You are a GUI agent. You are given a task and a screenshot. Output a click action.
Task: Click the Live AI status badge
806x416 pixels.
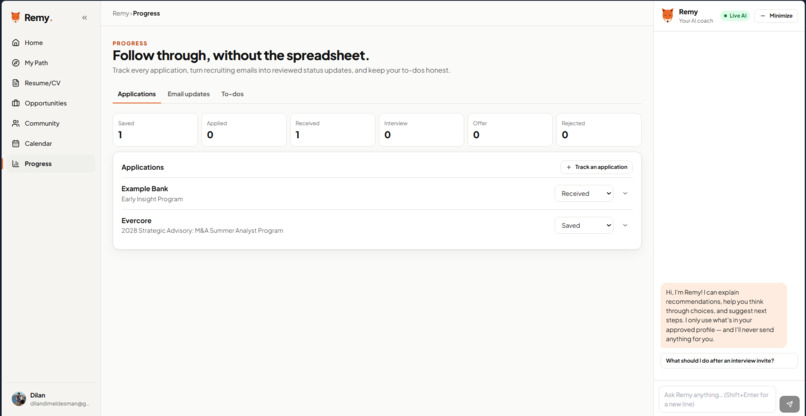click(735, 16)
